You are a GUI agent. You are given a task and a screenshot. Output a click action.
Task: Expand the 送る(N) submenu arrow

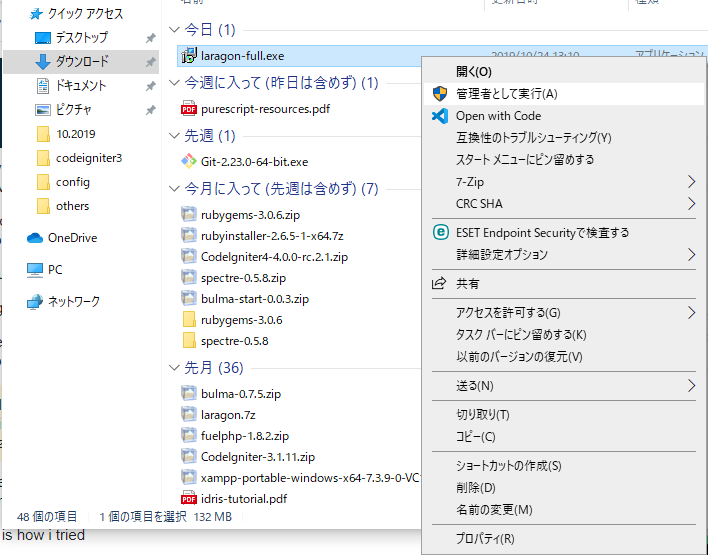691,386
